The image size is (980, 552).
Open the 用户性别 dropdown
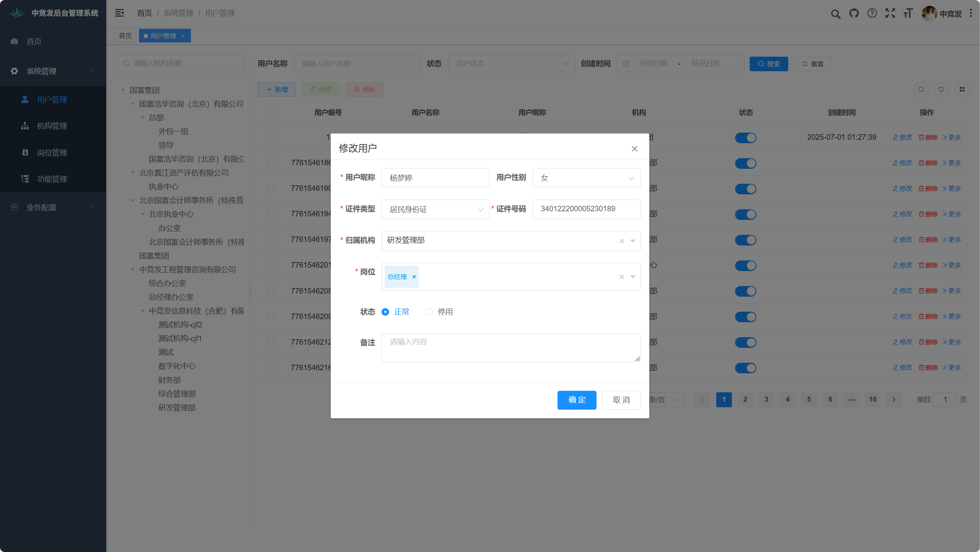(586, 178)
